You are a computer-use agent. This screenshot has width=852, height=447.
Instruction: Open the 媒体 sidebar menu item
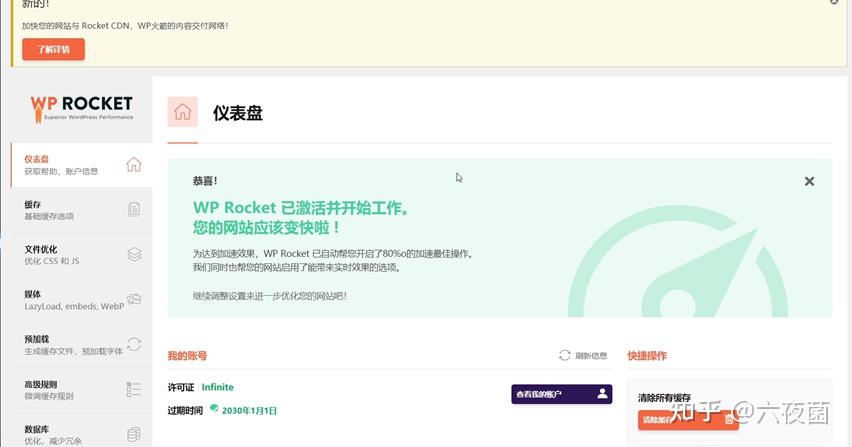82,300
